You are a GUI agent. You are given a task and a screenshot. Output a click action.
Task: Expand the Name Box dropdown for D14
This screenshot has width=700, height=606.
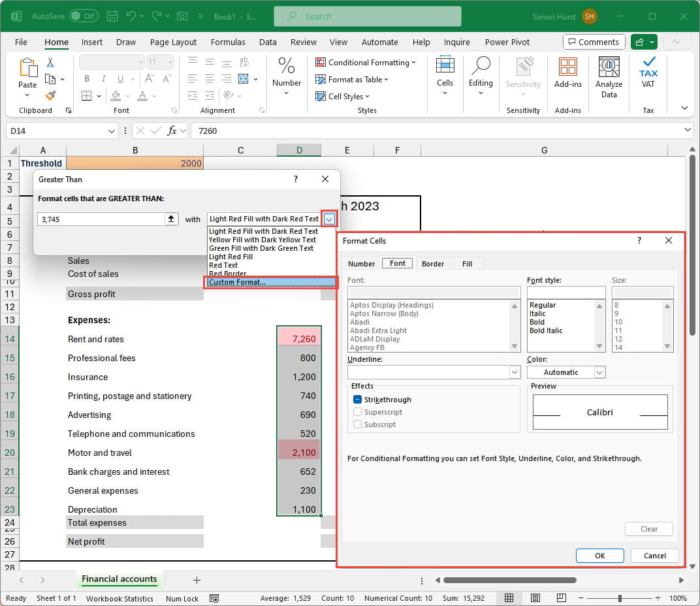pyautogui.click(x=112, y=131)
